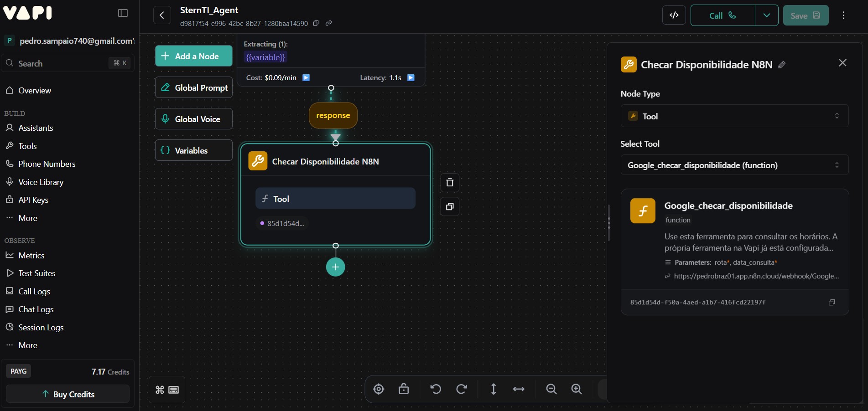Image resolution: width=868 pixels, height=411 pixels.
Task: Collapse the left sidebar panel
Action: (123, 13)
